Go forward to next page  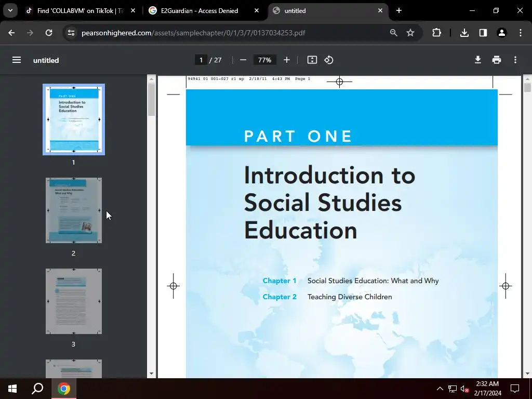30,33
